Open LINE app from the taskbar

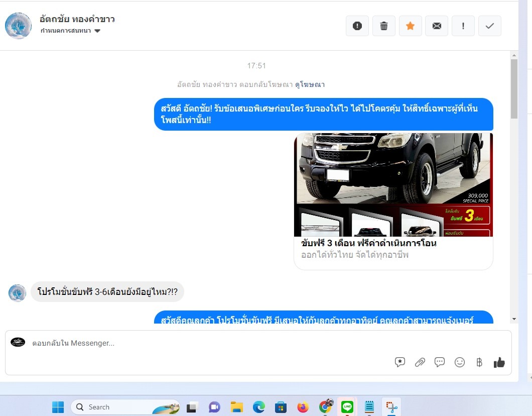pyautogui.click(x=347, y=407)
